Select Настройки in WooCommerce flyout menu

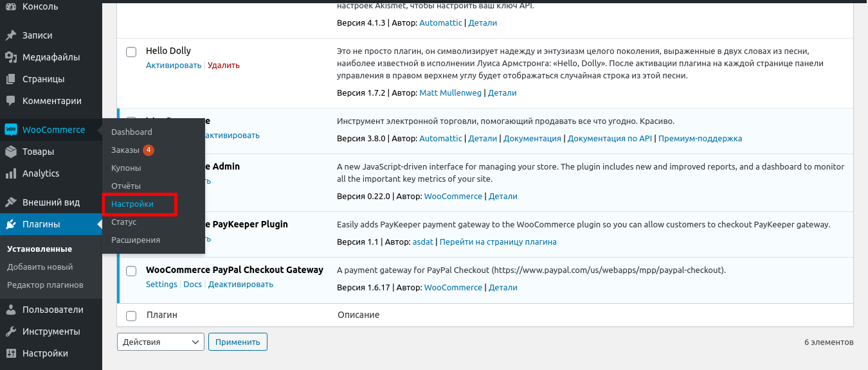pyautogui.click(x=132, y=204)
